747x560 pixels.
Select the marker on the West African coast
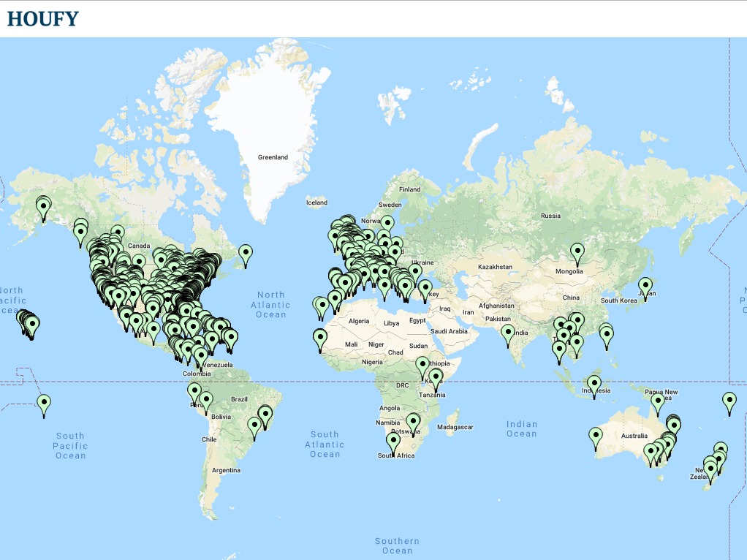point(320,338)
